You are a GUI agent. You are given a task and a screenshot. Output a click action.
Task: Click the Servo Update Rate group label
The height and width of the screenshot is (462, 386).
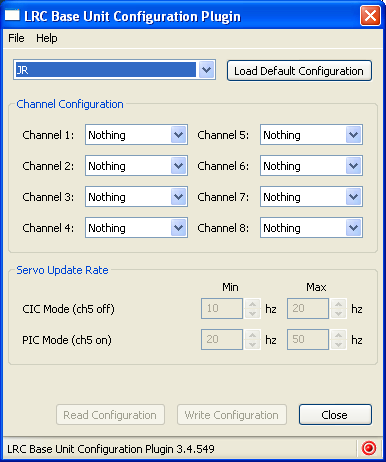(x=62, y=270)
